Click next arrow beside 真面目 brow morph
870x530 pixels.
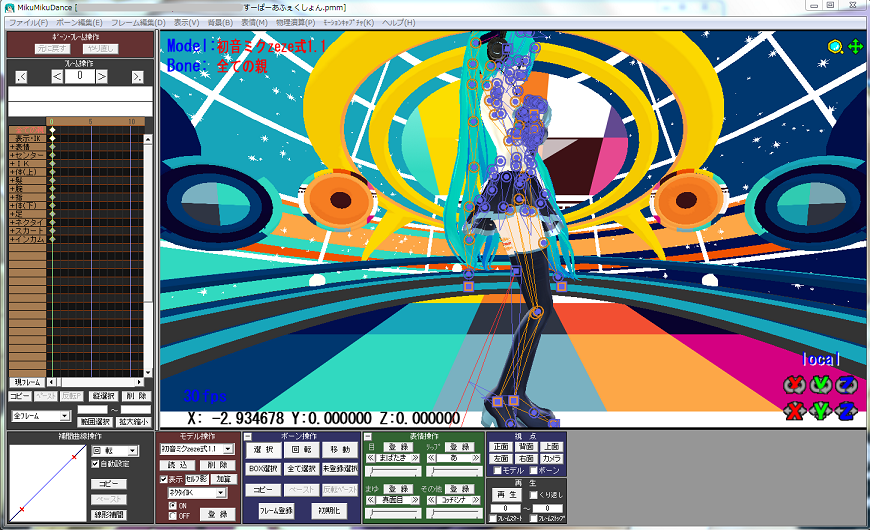(x=416, y=500)
